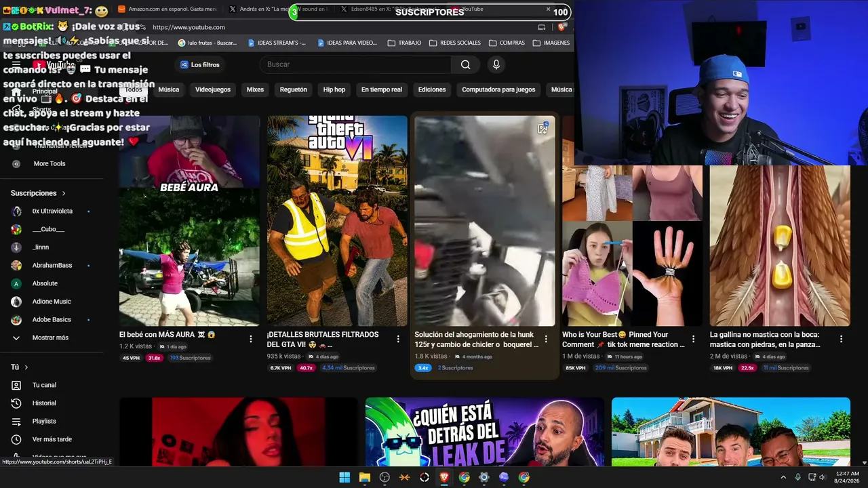This screenshot has height=488, width=868.
Task: Open the settings gear app in taskbar
Action: (x=484, y=477)
